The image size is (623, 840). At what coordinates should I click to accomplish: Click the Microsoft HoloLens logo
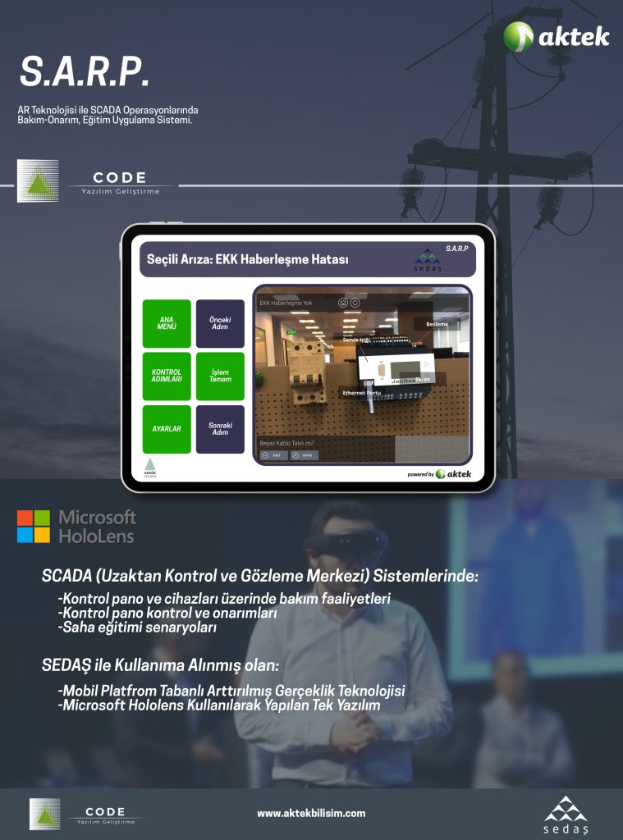pyautogui.click(x=76, y=527)
